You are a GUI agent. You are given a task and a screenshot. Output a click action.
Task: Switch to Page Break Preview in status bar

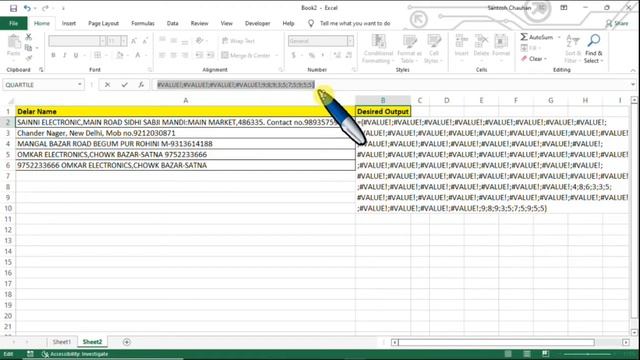[545, 354]
